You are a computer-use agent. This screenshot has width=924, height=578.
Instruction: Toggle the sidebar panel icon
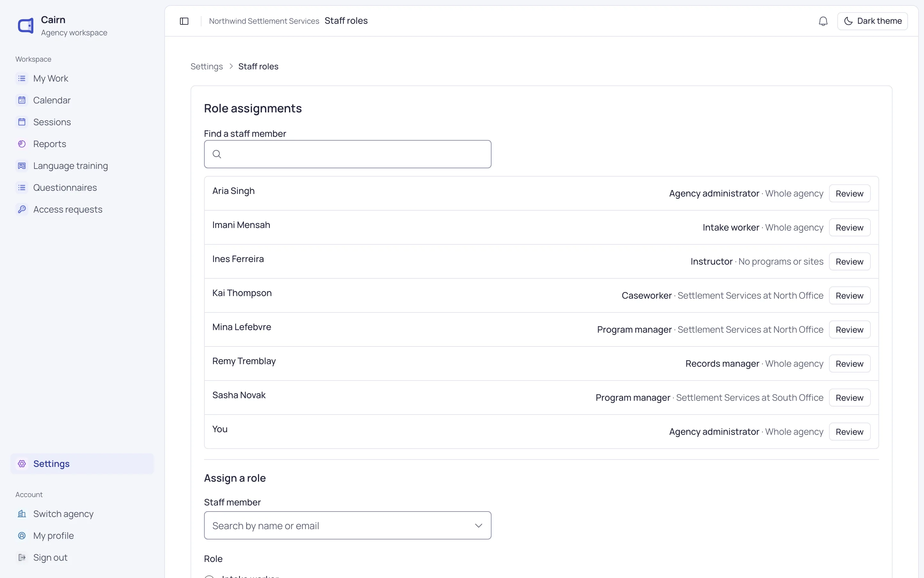[184, 21]
